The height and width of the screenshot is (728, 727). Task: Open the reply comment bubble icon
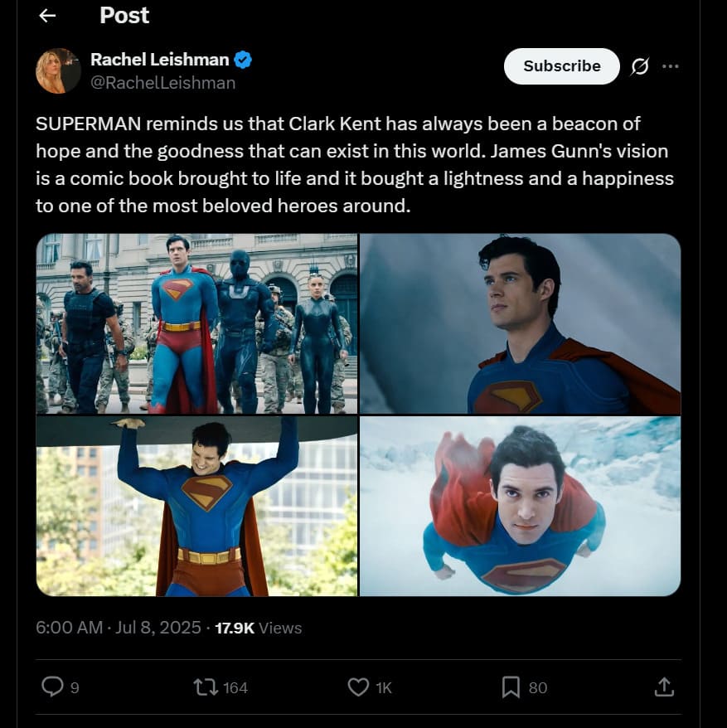[x=52, y=687]
